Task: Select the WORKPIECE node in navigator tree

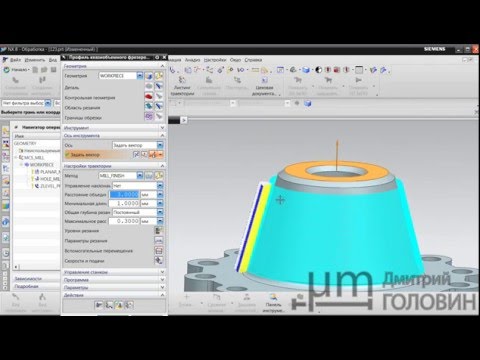Action: pos(42,165)
